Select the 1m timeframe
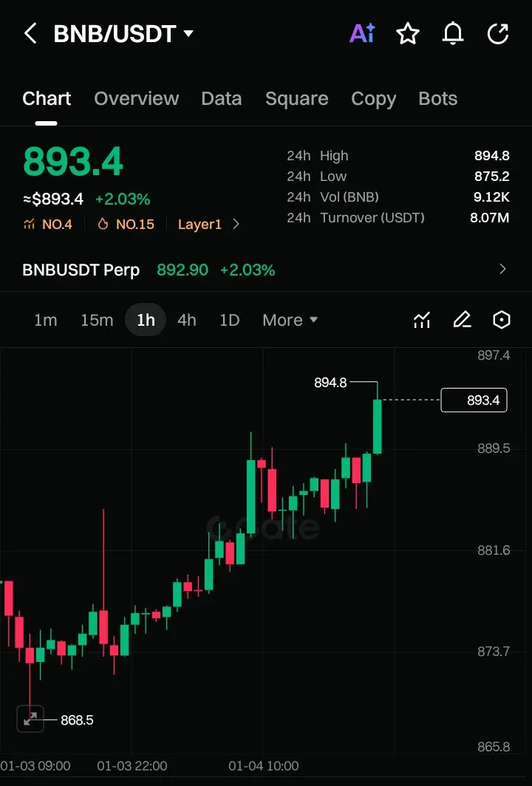 click(46, 320)
